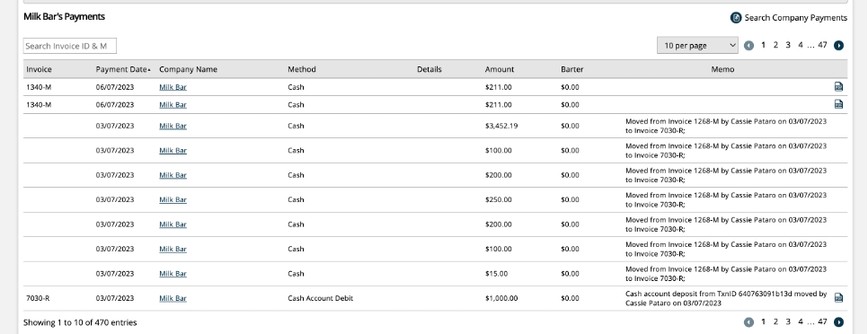The image size is (868, 334).
Task: Click the $0.00 barter in 7030-R row
Action: click(570, 298)
